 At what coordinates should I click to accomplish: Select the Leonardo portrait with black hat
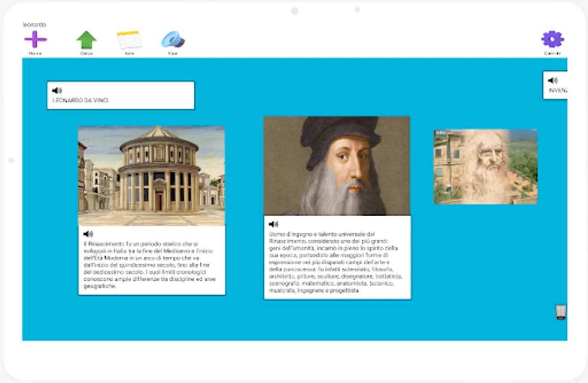(337, 166)
